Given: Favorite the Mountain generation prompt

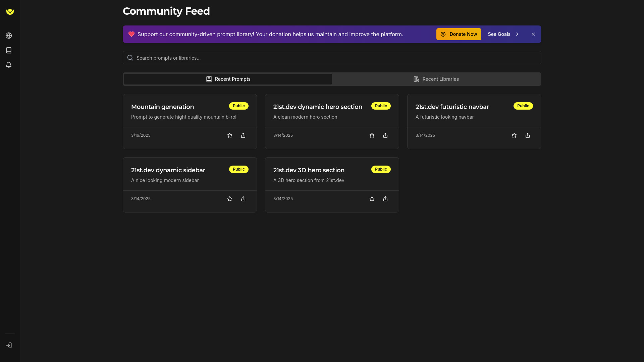Looking at the screenshot, I should (x=229, y=135).
